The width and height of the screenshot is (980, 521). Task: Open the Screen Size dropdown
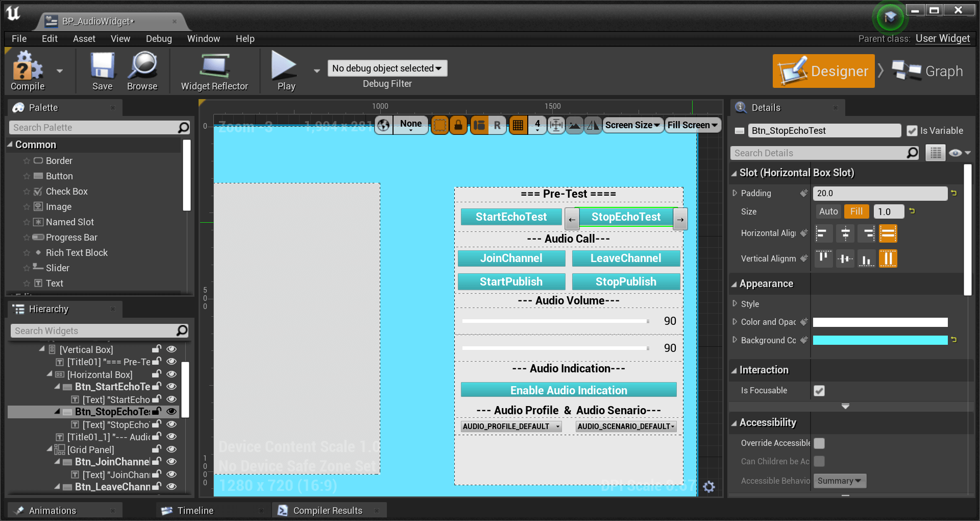pyautogui.click(x=633, y=125)
